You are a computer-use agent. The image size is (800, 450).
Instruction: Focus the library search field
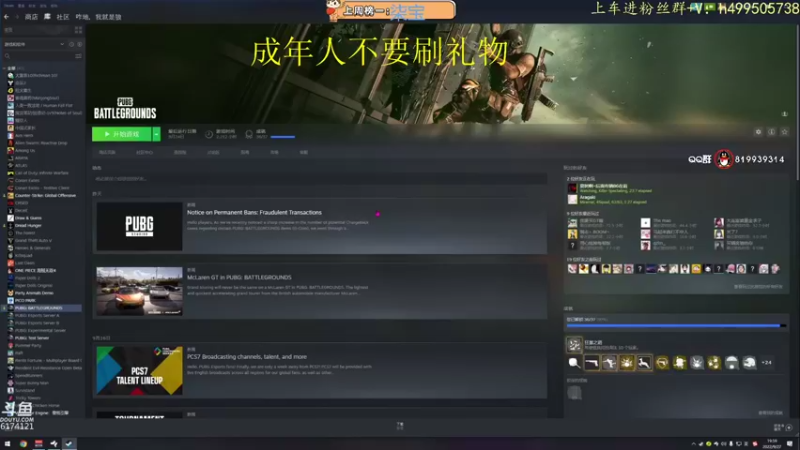38,56
